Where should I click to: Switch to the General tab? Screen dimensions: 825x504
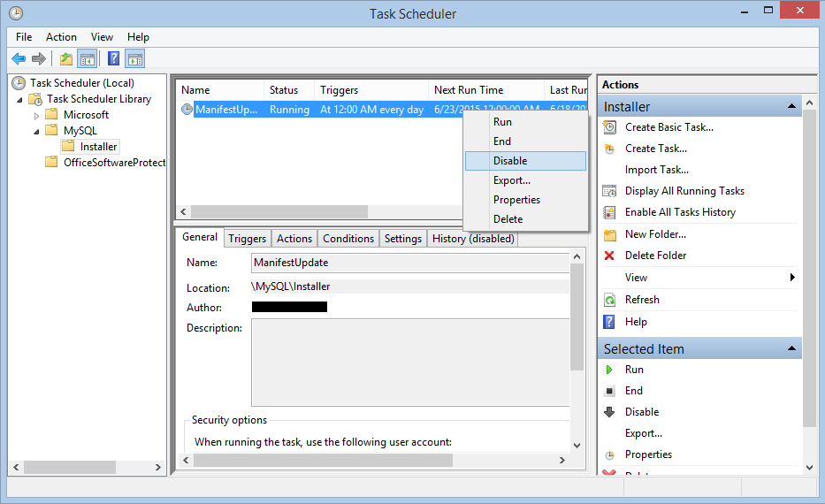click(x=200, y=237)
